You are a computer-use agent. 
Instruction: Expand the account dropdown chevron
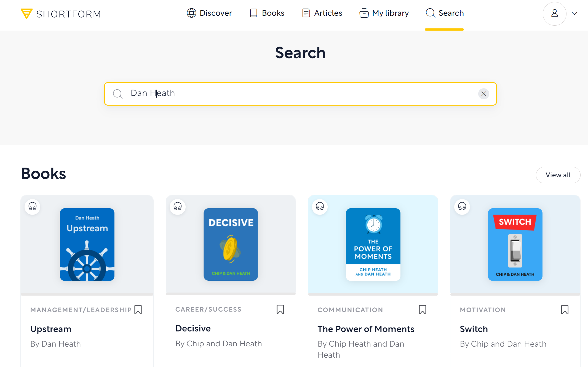(x=574, y=14)
